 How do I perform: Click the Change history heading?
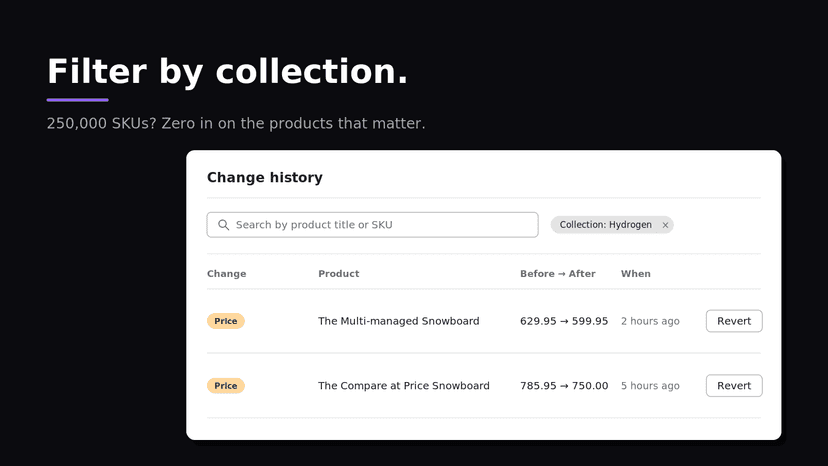pos(265,178)
